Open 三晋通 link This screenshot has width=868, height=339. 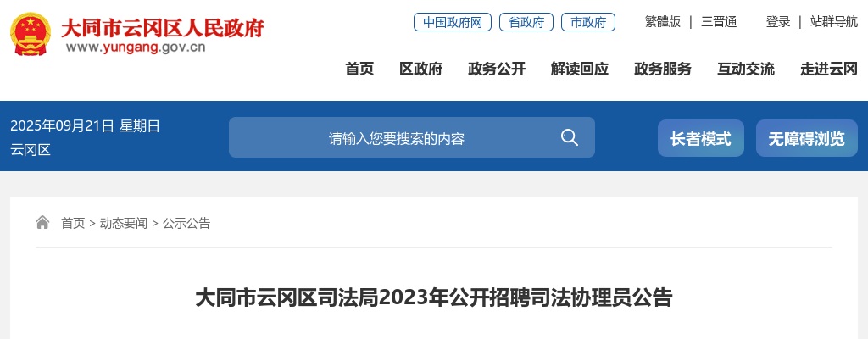pyautogui.click(x=719, y=22)
